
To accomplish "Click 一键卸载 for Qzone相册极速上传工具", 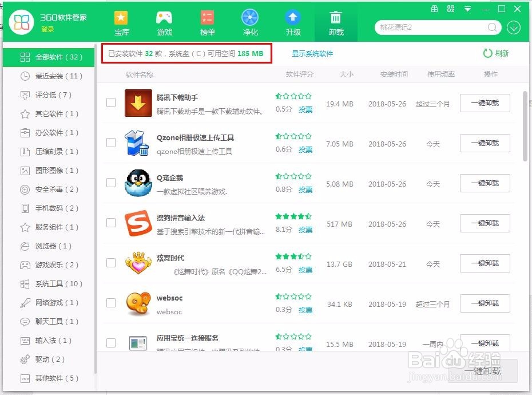I will click(x=485, y=143).
